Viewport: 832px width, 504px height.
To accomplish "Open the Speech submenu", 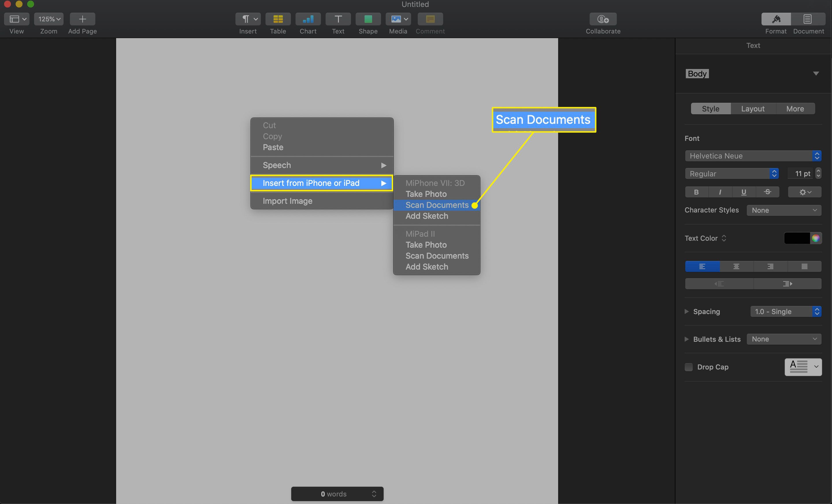I will [x=322, y=165].
